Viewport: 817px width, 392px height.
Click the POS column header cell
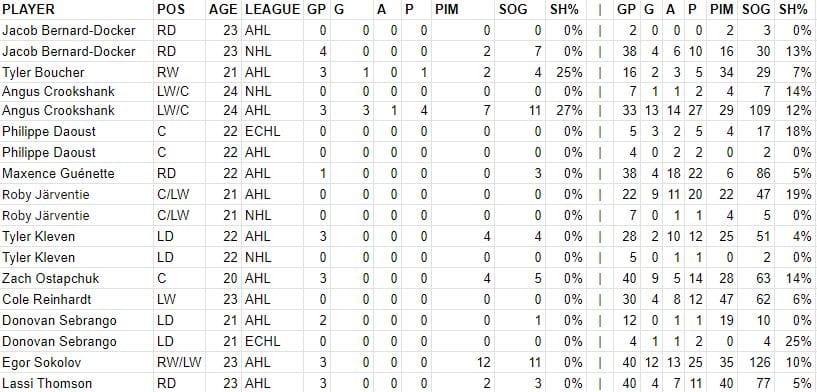pos(180,9)
